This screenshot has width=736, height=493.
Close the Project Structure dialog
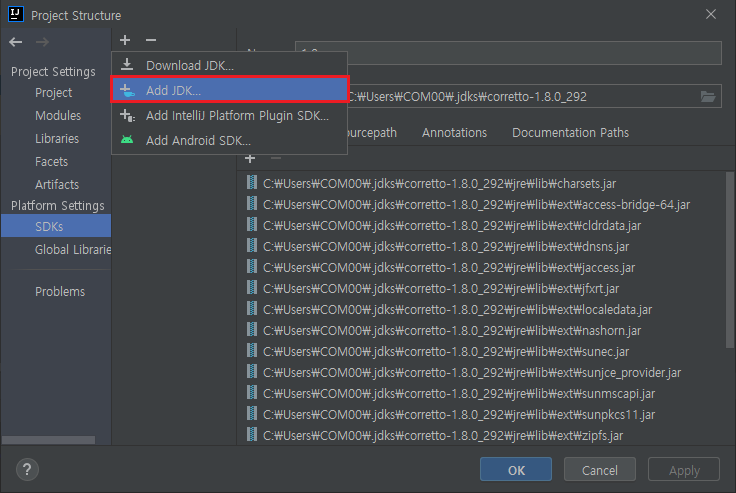coord(711,15)
